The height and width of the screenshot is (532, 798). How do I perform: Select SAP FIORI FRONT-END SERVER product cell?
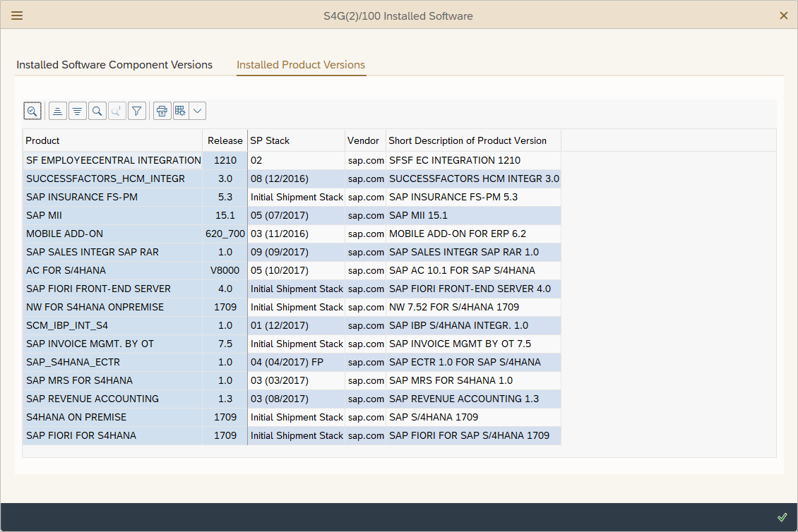click(x=112, y=289)
